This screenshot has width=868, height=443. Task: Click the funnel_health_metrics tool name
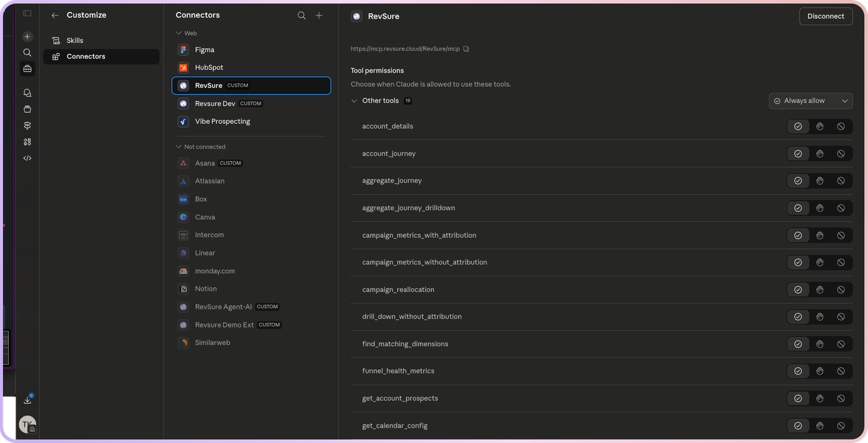(398, 371)
